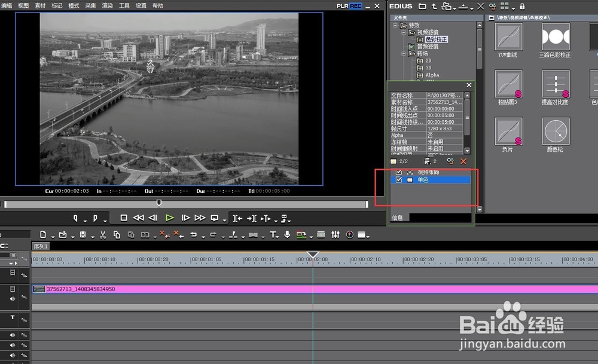The image size is (598, 364).
Task: Click the Fast Forward double-arrow button
Action: pyautogui.click(x=200, y=218)
